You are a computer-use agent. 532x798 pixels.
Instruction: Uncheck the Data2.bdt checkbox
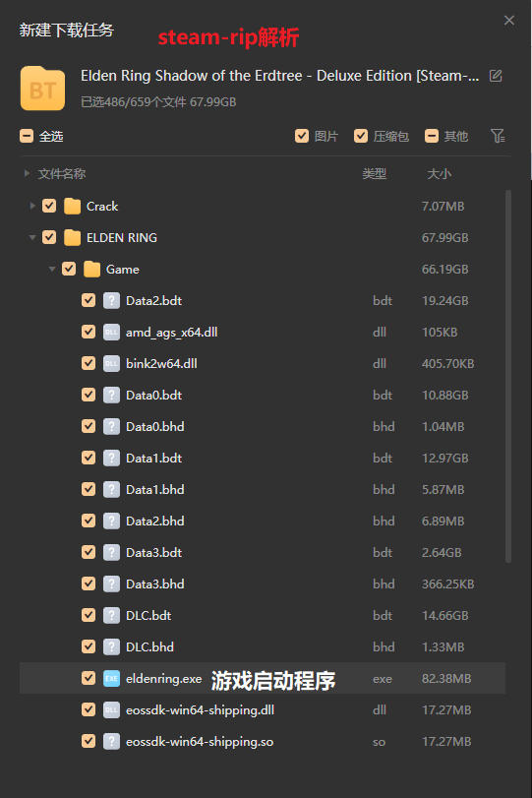pos(89,301)
